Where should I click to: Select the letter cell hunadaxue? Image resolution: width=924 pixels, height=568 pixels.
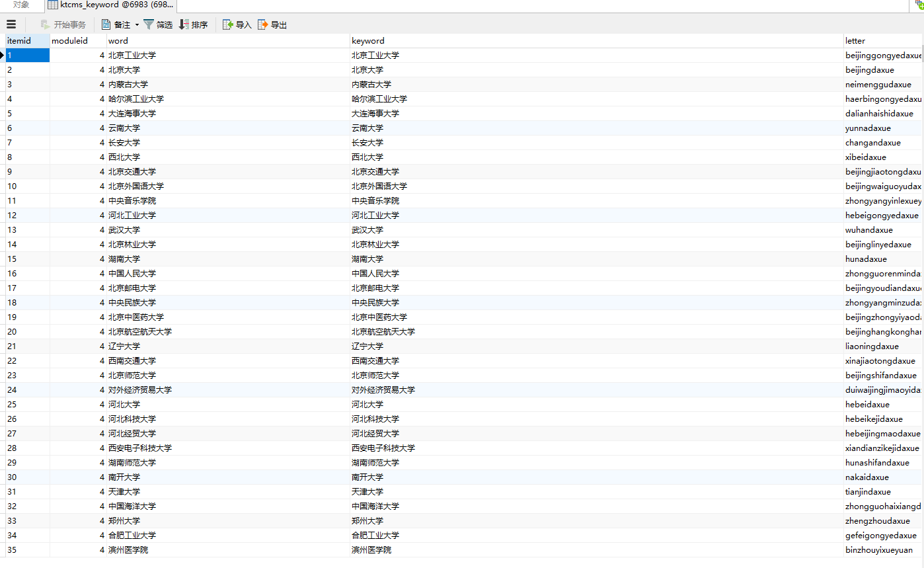click(x=883, y=259)
